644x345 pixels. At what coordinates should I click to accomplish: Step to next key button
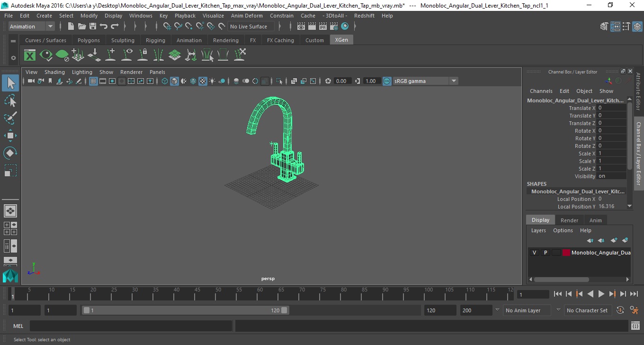(x=612, y=294)
